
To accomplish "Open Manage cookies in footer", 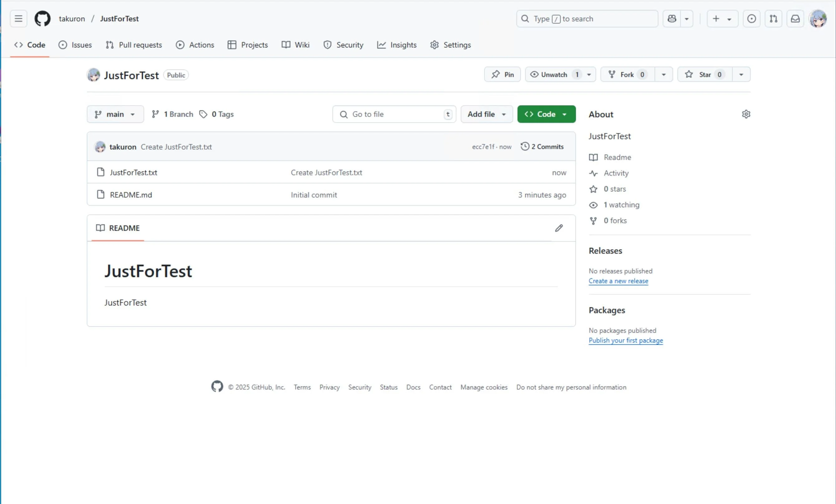I will click(484, 387).
